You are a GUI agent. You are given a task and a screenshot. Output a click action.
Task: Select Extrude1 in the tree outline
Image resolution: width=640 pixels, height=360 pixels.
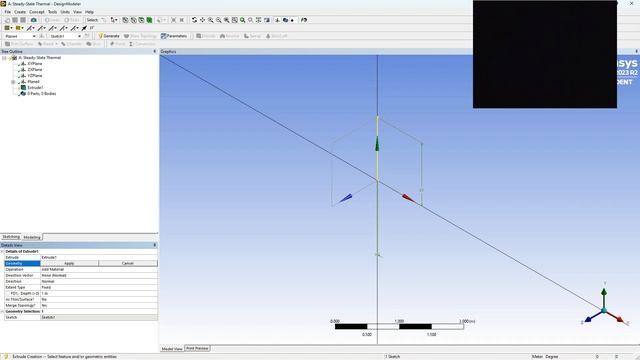click(35, 87)
